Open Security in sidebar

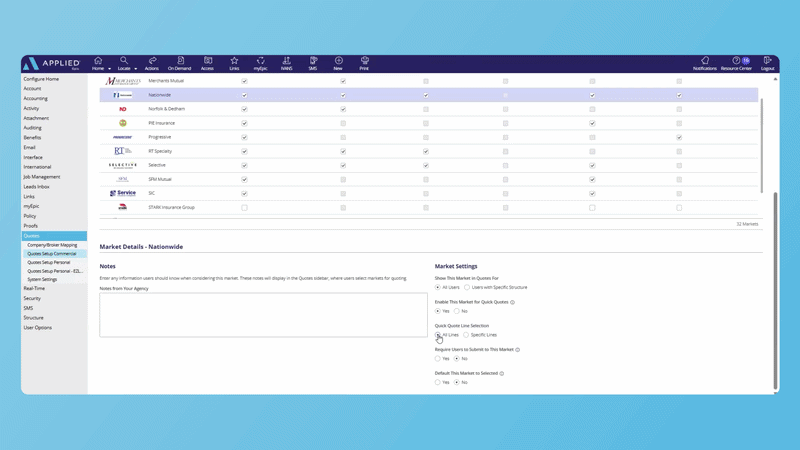[32, 298]
